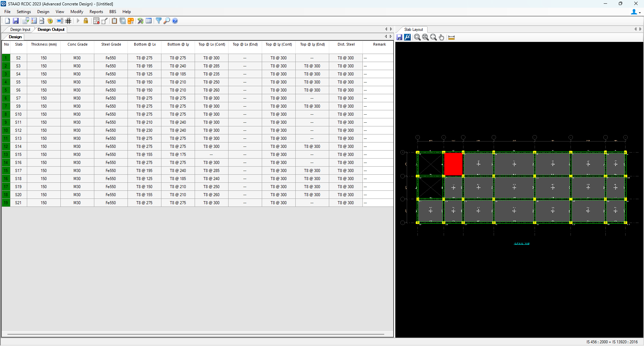Click zoom window icon in Slab Layout toolbar
Screen dimensions: 644x346
[x=417, y=37]
